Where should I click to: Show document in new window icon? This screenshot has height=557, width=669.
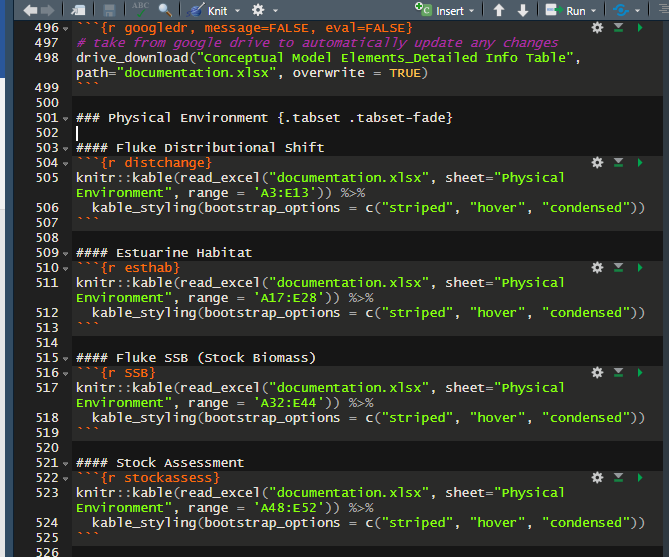point(78,10)
